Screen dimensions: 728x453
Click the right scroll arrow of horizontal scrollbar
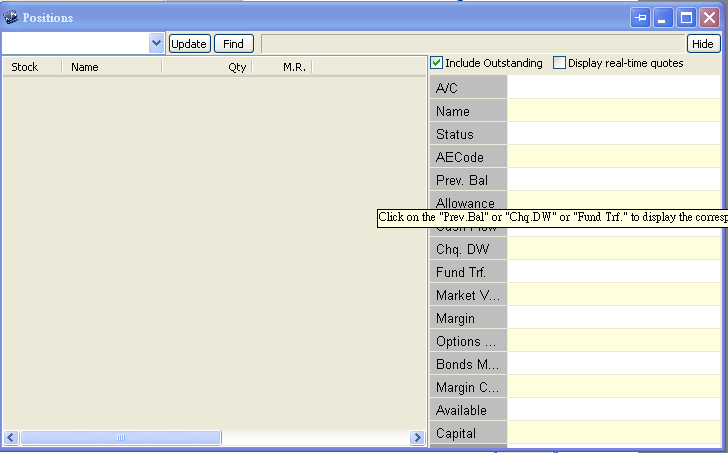417,438
